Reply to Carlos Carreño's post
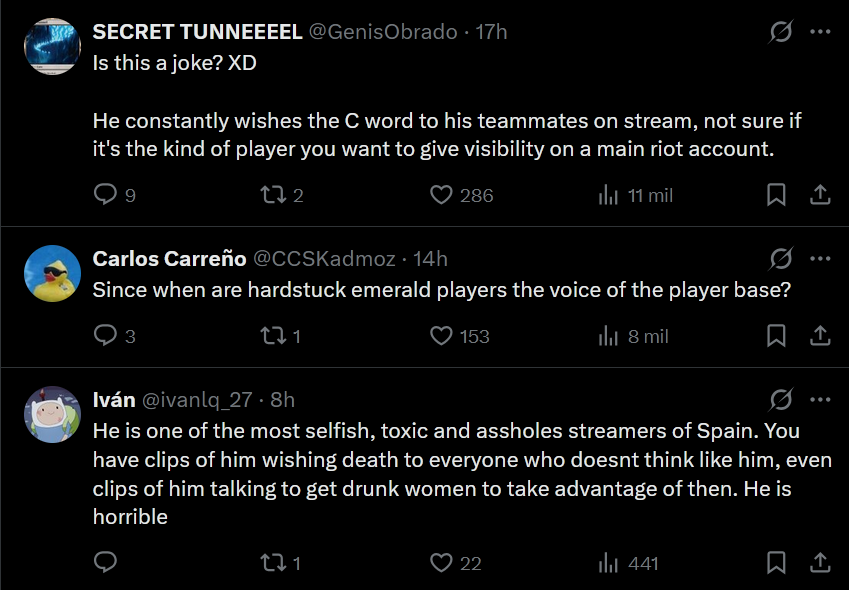The image size is (849, 590). [x=106, y=336]
